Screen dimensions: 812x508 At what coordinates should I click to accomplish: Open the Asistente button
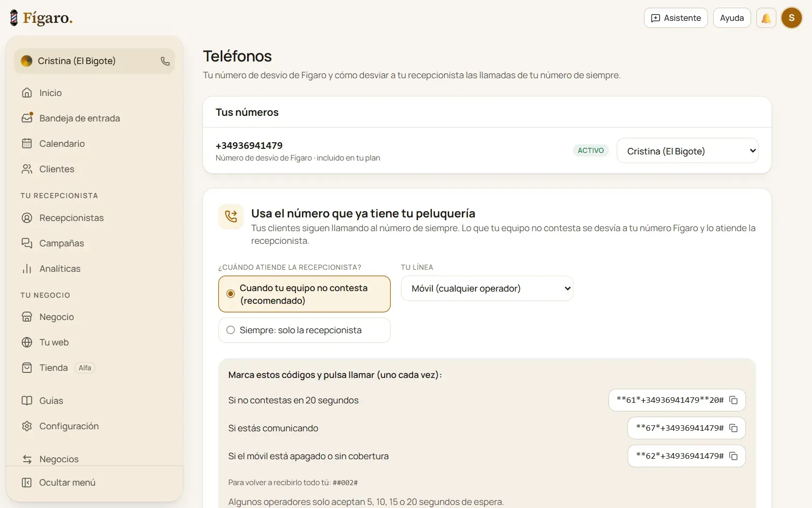pos(676,18)
